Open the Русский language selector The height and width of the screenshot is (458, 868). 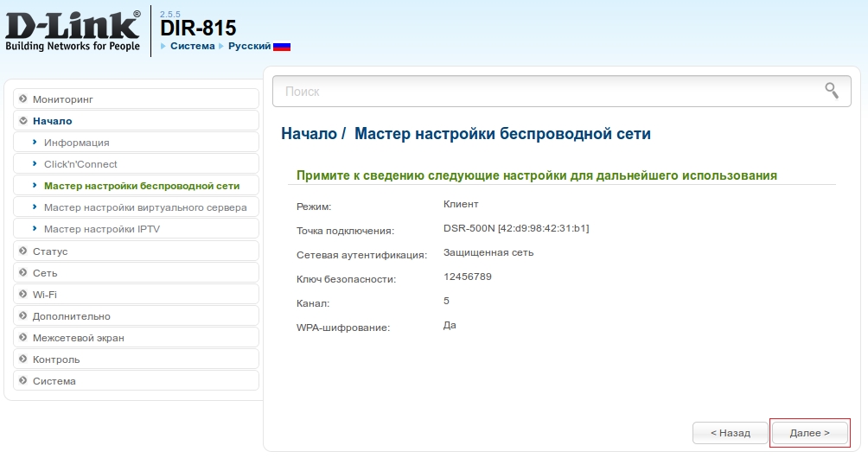click(248, 46)
